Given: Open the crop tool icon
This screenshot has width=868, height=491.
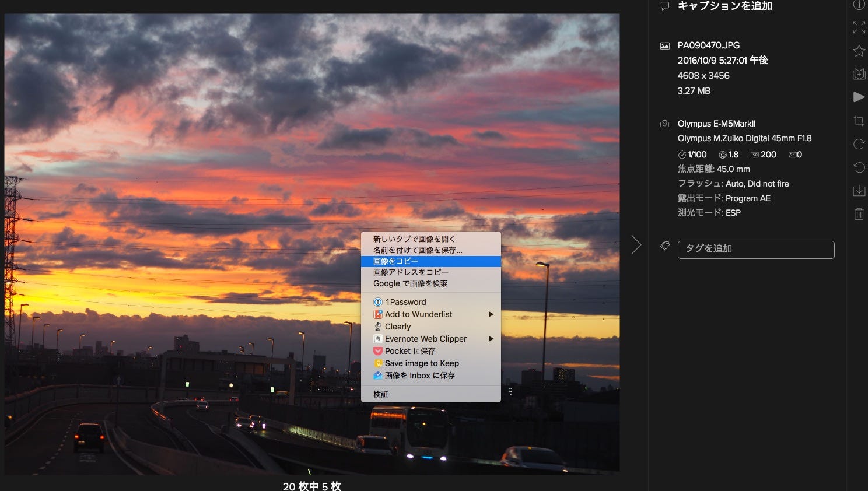Looking at the screenshot, I should [859, 121].
